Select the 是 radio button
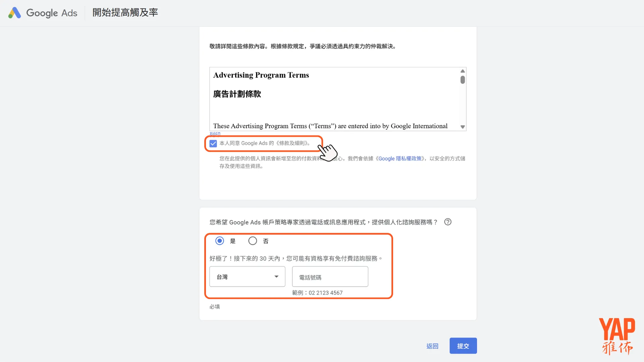This screenshot has width=644, height=362. (219, 241)
